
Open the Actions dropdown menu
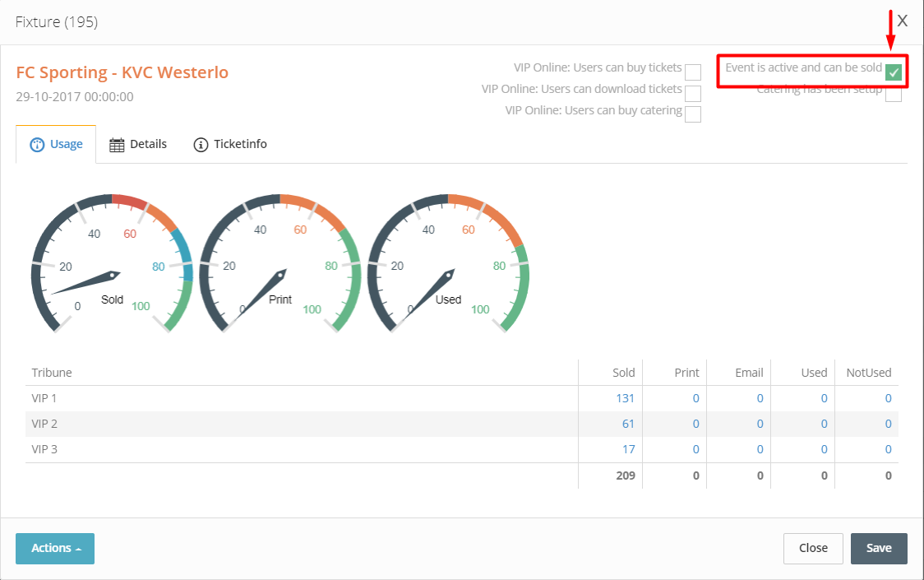click(x=55, y=548)
